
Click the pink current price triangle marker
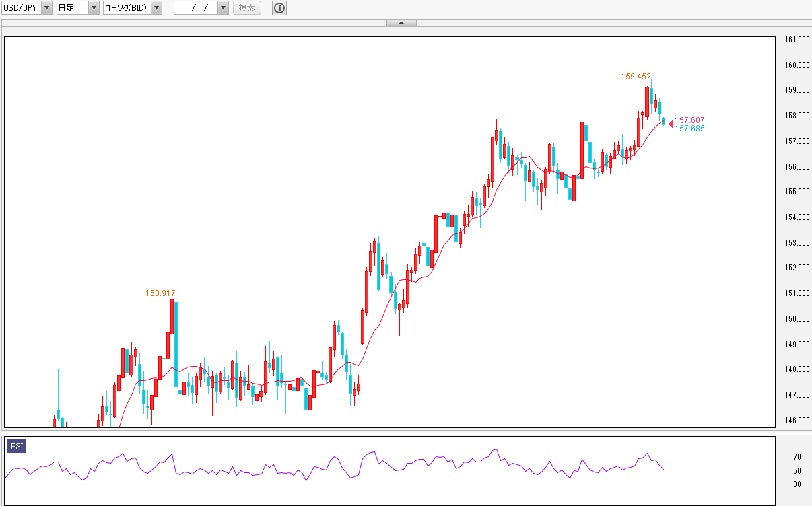[x=670, y=123]
